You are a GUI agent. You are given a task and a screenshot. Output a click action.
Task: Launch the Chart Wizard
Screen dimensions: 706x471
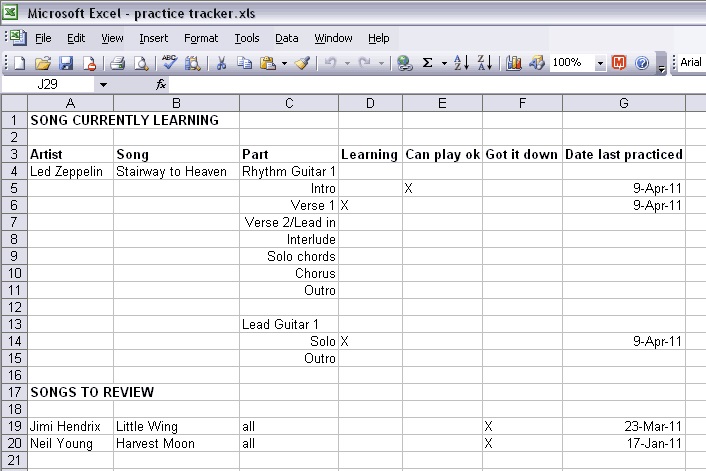pos(513,63)
